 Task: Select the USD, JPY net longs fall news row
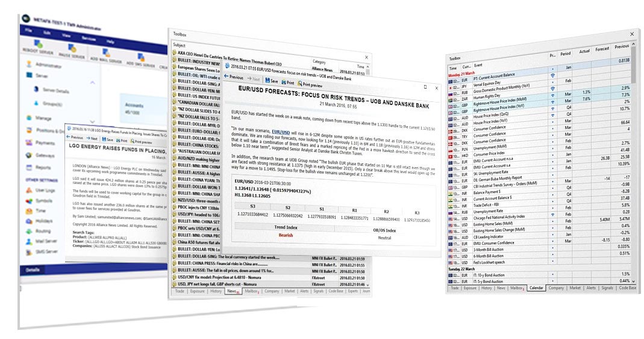[270, 284]
